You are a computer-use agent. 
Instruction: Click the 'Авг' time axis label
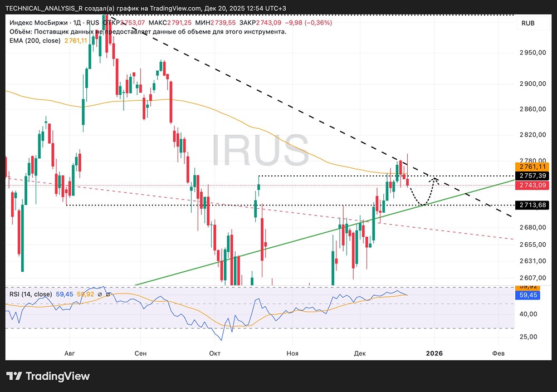(x=70, y=353)
